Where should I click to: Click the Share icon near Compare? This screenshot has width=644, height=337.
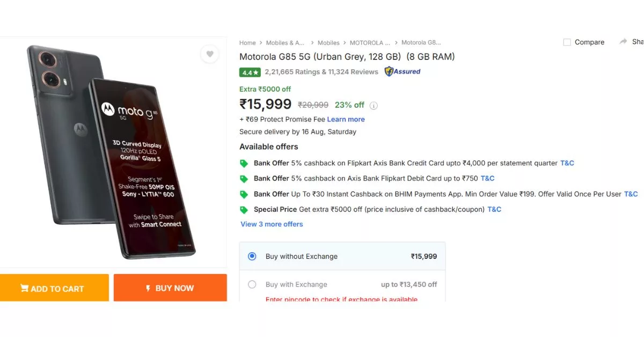623,41
